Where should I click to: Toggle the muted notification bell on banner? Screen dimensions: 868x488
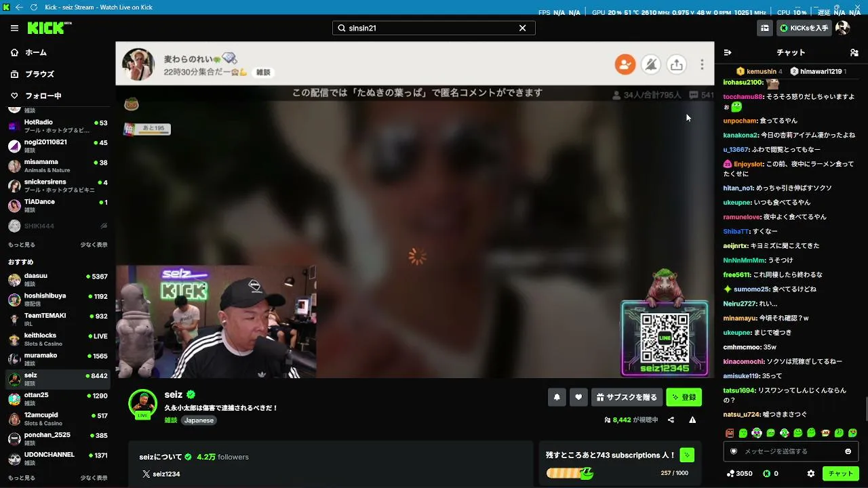(x=651, y=64)
